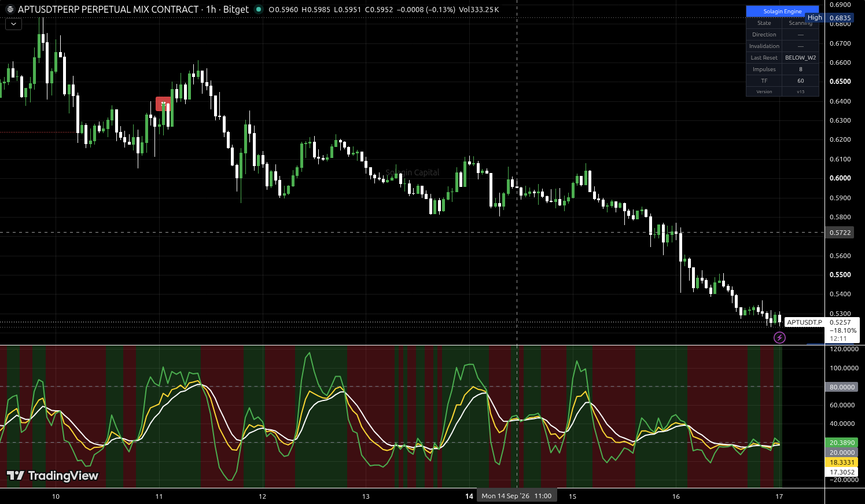Viewport: 865px width, 504px height.
Task: Click date label 12 on time axis
Action: [262, 496]
